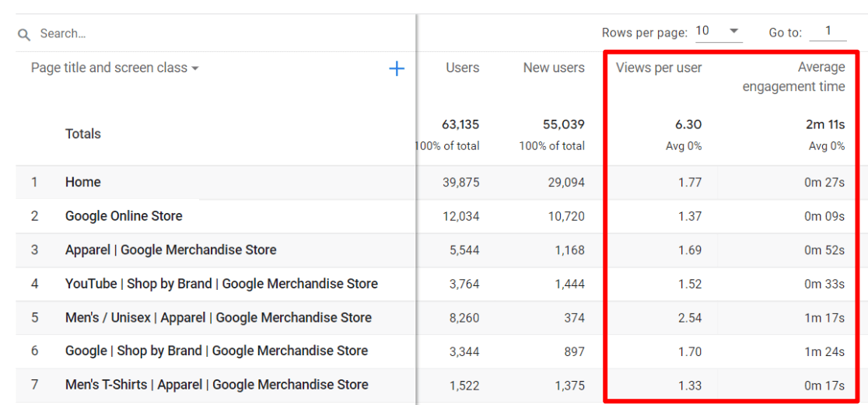Click Men's / Unisex users value 8,260
Screen dimensions: 868x405
464,318
